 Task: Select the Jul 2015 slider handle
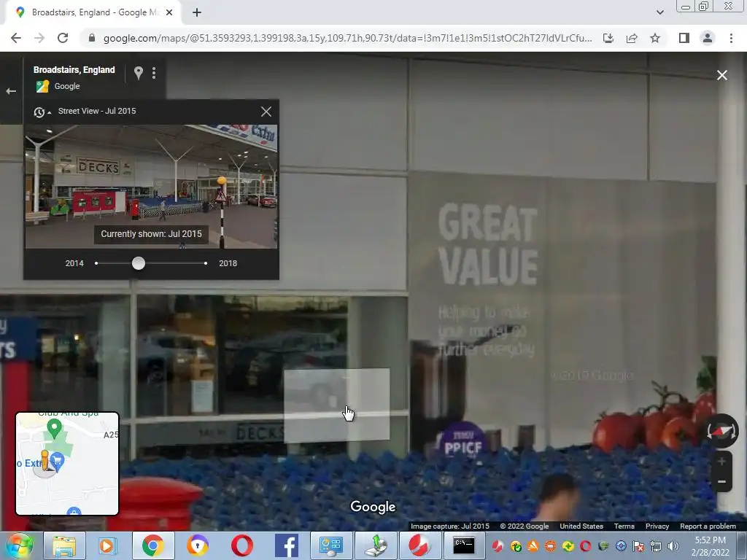pyautogui.click(x=138, y=263)
